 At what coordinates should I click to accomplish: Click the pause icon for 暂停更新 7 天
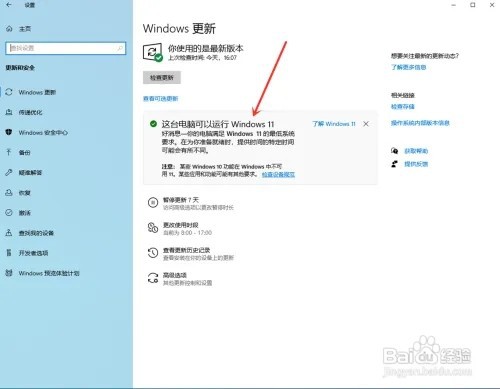[x=153, y=203]
